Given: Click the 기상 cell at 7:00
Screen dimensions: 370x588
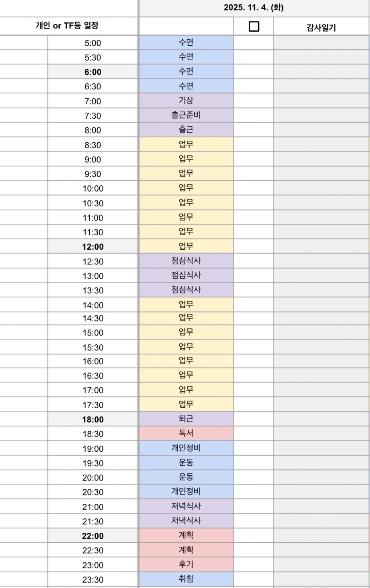Looking at the screenshot, I should 186,101.
